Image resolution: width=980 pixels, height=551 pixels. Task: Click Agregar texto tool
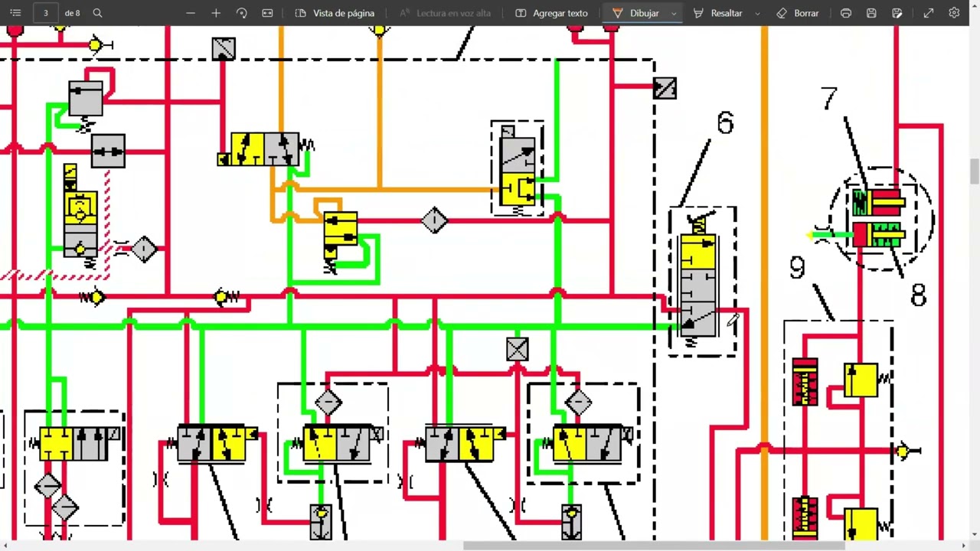[551, 13]
